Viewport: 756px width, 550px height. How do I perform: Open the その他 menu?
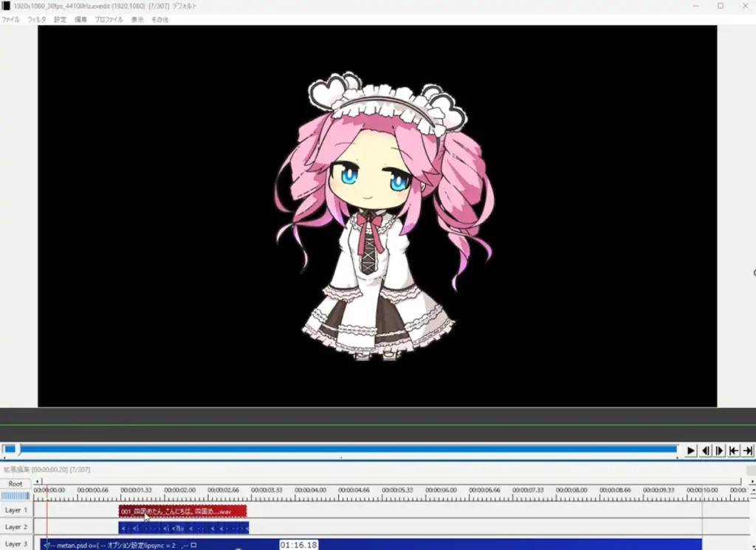[159, 20]
